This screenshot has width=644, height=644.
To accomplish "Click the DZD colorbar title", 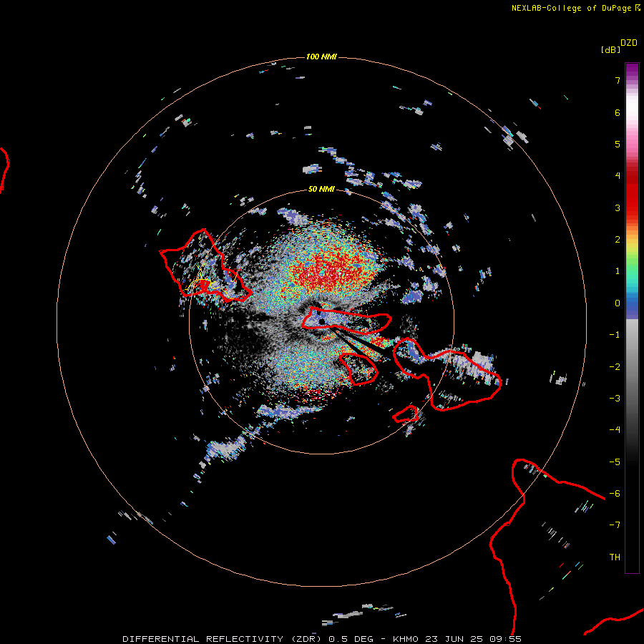I will [629, 43].
